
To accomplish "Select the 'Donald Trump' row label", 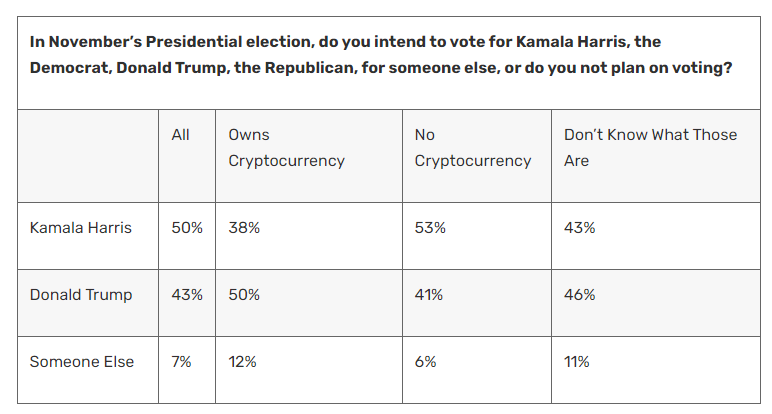I will point(81,295).
